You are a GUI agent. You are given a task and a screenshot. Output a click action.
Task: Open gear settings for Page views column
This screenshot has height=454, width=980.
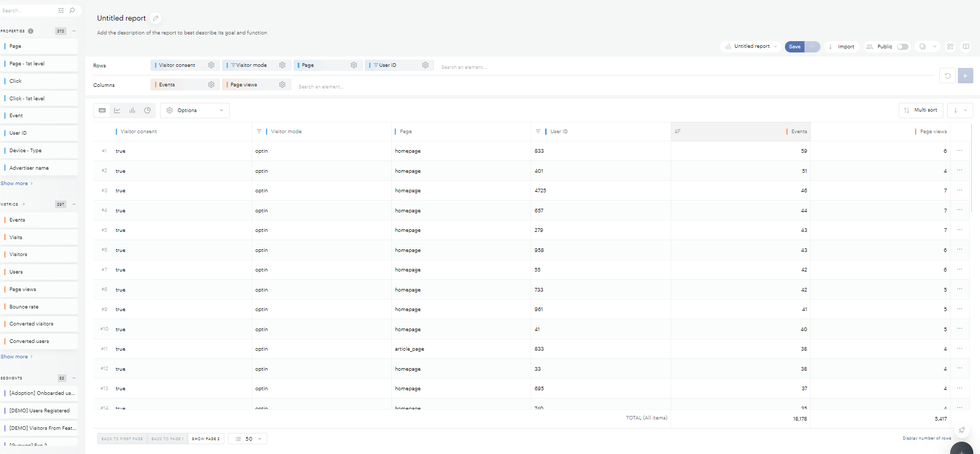tap(282, 85)
